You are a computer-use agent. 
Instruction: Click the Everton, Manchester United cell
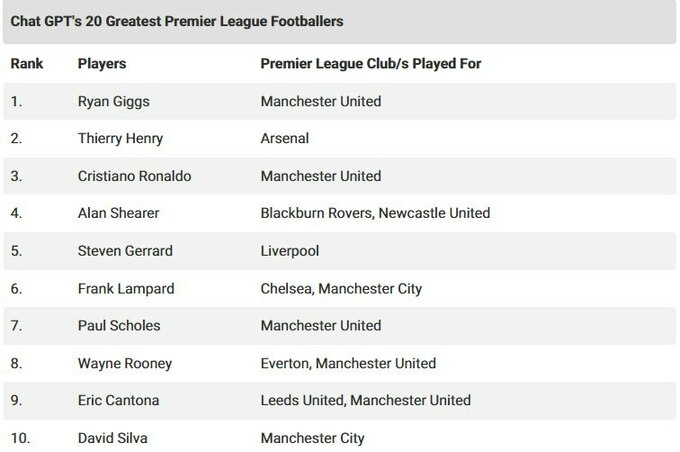coord(348,363)
